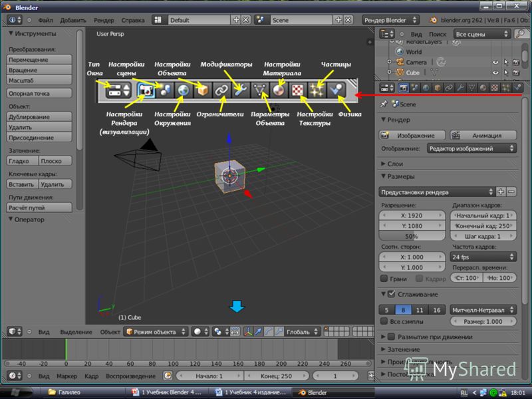Open Редактор изображений display dropdown
Image resolution: width=532 pixels, height=399 pixels.
(471, 148)
